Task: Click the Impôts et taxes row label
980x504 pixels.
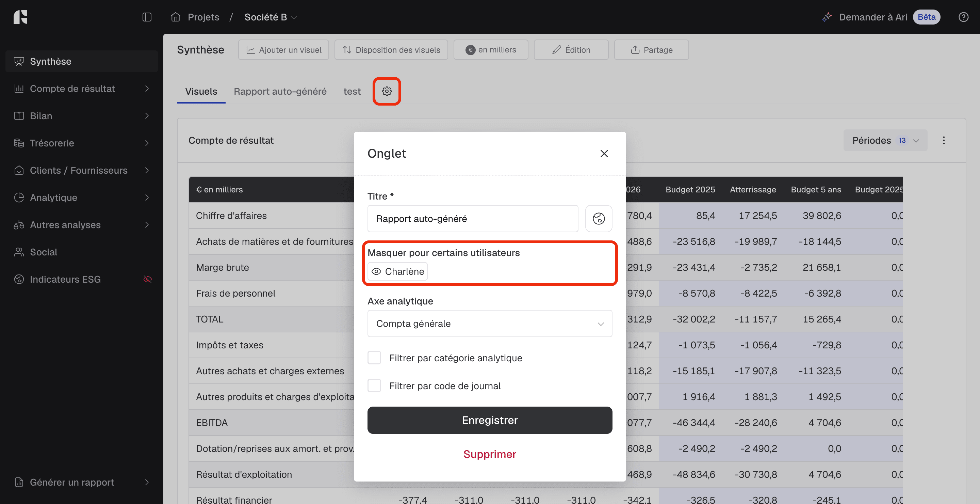Action: (x=229, y=345)
